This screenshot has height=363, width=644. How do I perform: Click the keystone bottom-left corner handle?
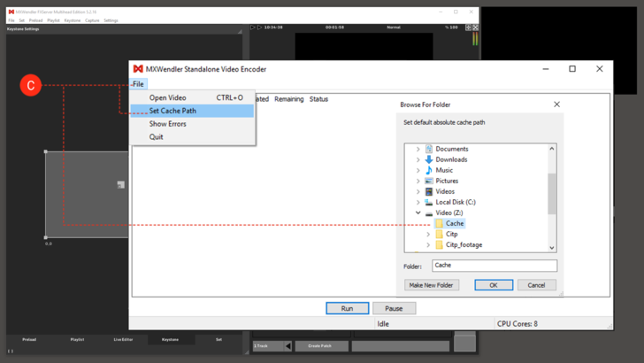46,237
